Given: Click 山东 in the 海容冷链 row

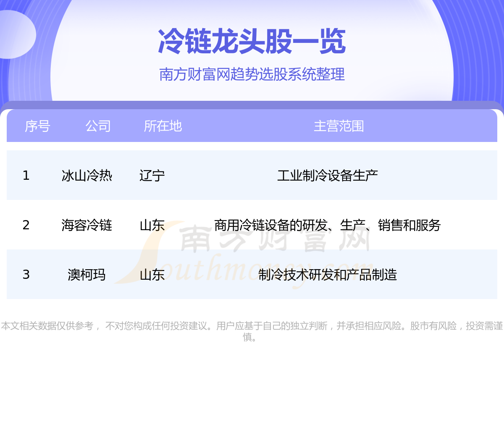Looking at the screenshot, I should tap(152, 225).
